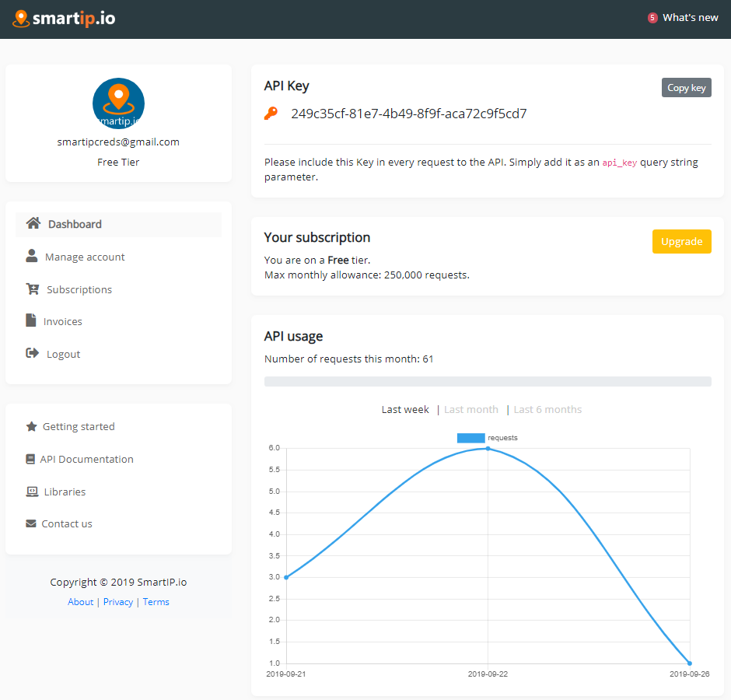The height and width of the screenshot is (700, 731).
Task: Click the Copy key button
Action: coord(686,88)
